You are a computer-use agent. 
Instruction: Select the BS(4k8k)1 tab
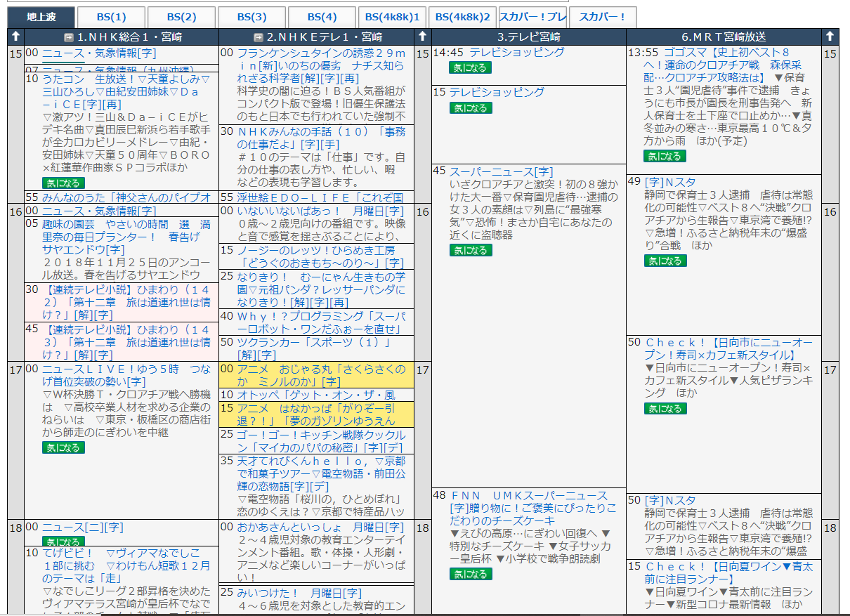[x=392, y=17]
